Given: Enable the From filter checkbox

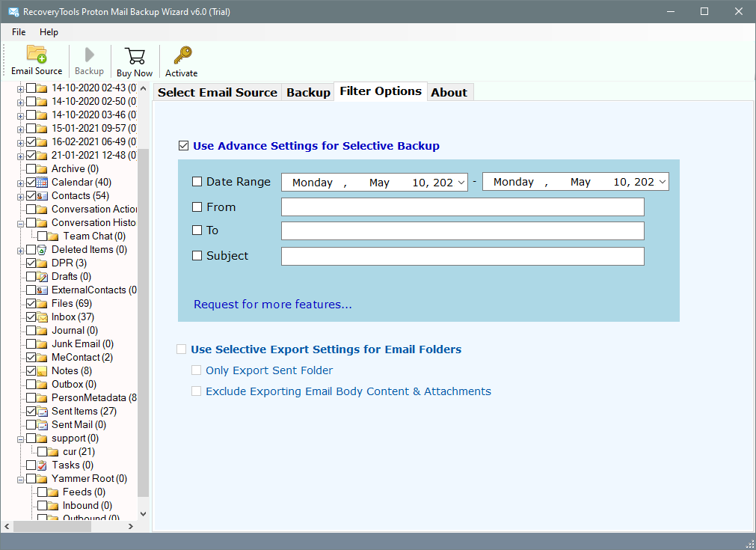Looking at the screenshot, I should tap(197, 207).
